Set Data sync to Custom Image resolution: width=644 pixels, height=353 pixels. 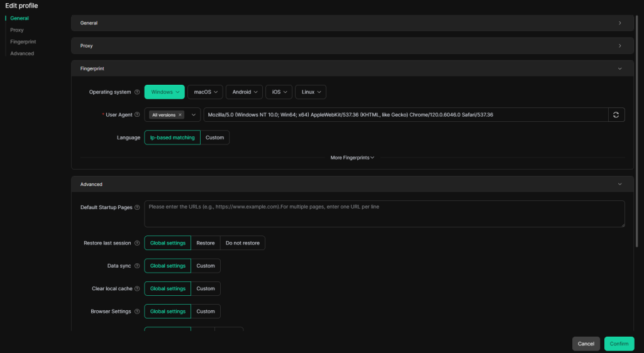click(x=206, y=266)
